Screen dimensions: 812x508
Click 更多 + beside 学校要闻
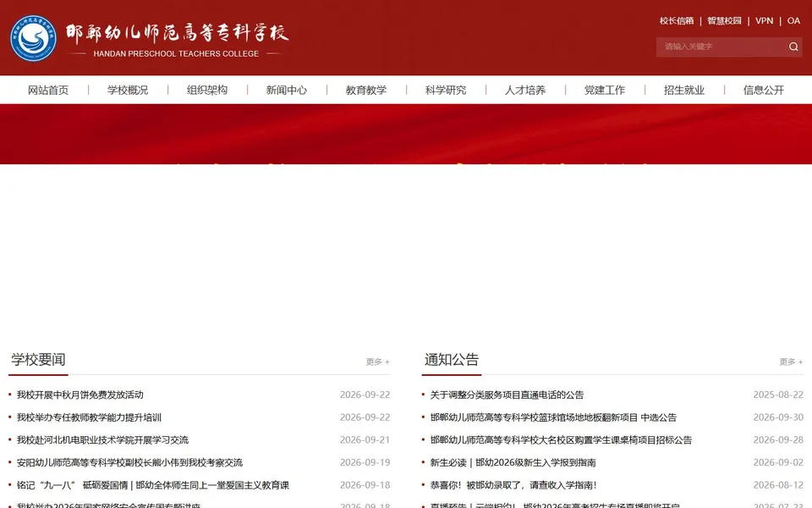[377, 362]
